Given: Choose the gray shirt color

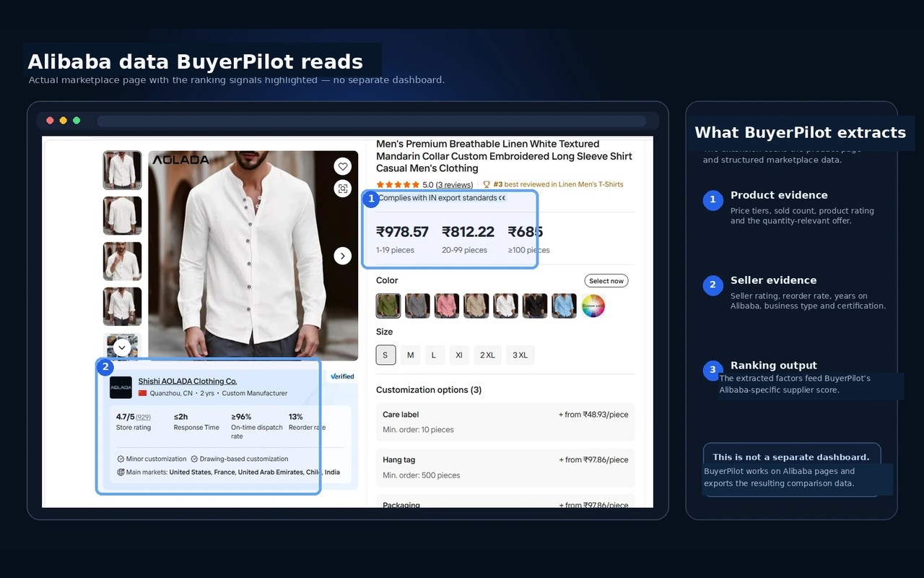Looking at the screenshot, I should (417, 306).
